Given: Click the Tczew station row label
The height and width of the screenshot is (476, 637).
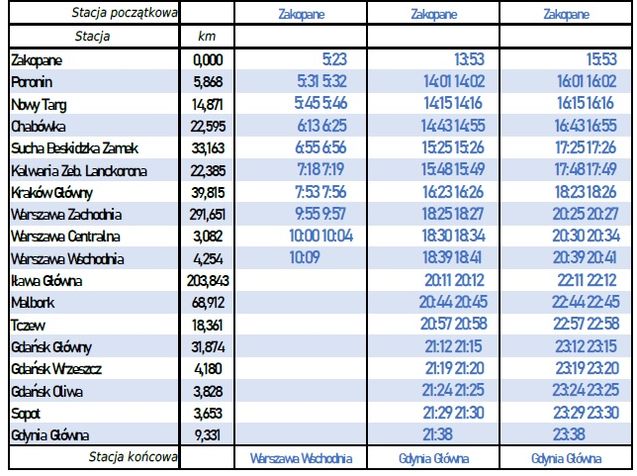Looking at the screenshot, I should click(26, 325).
